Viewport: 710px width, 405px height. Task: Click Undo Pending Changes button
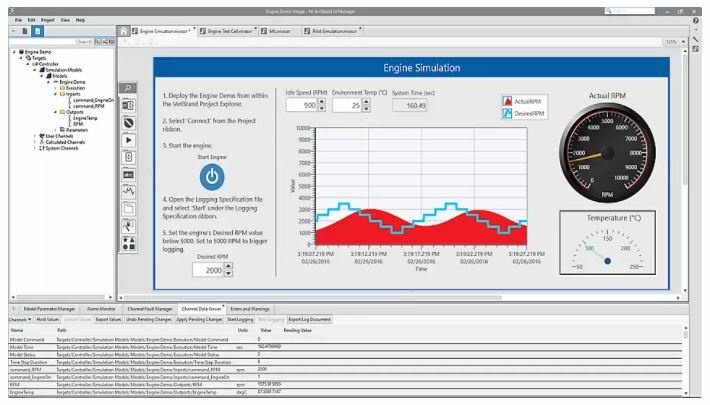149,319
